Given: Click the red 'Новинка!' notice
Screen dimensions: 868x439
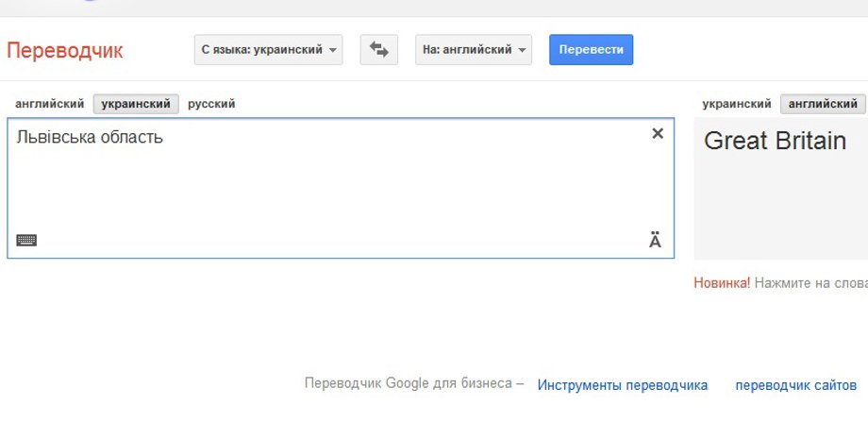Looking at the screenshot, I should click(722, 282).
